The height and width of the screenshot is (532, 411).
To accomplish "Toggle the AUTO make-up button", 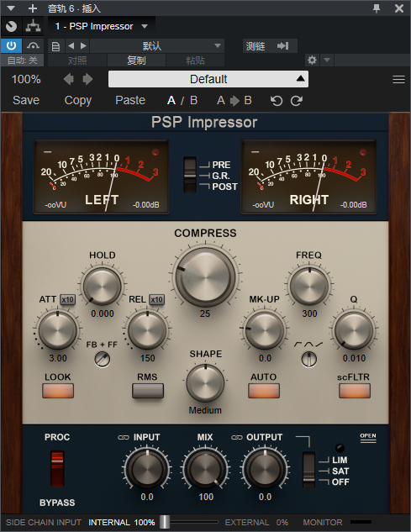I will tap(264, 391).
